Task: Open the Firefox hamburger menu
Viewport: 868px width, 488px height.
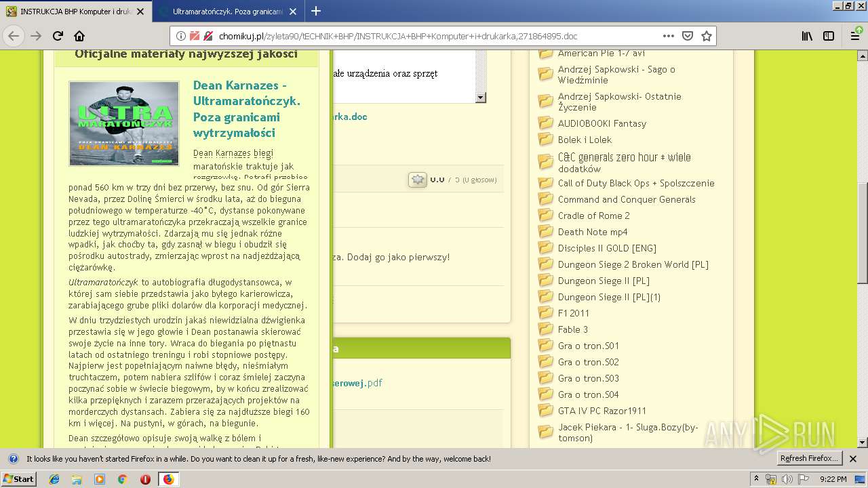Action: click(x=855, y=36)
